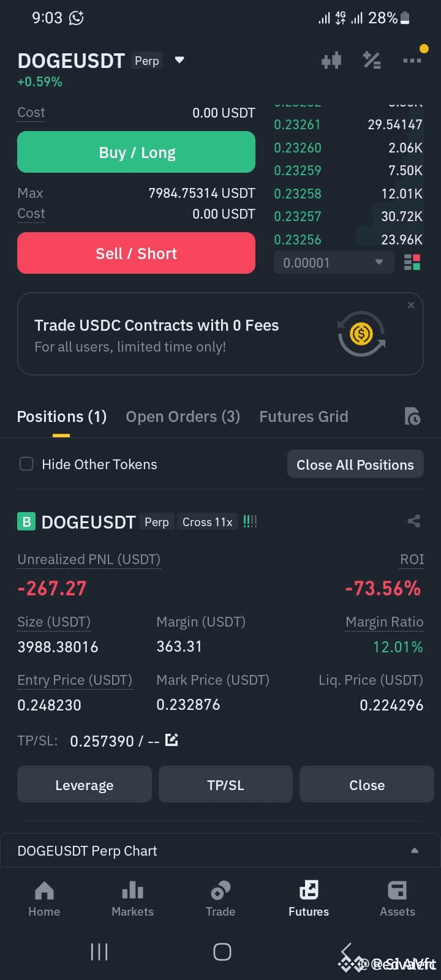Screen dimensions: 441x980
Task: Expand the DOGEUSDT Perp symbol dropdown
Action: (x=179, y=60)
